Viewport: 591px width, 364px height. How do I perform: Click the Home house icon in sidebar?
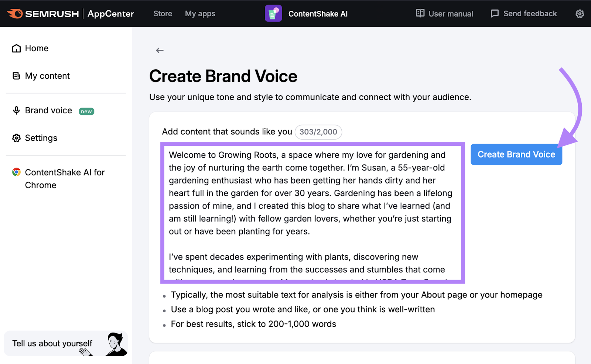point(16,48)
